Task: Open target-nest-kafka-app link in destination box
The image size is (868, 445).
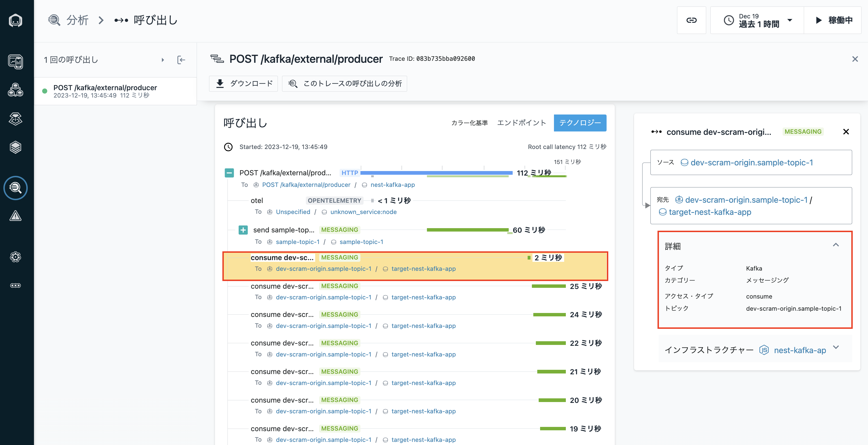Action: tap(710, 212)
